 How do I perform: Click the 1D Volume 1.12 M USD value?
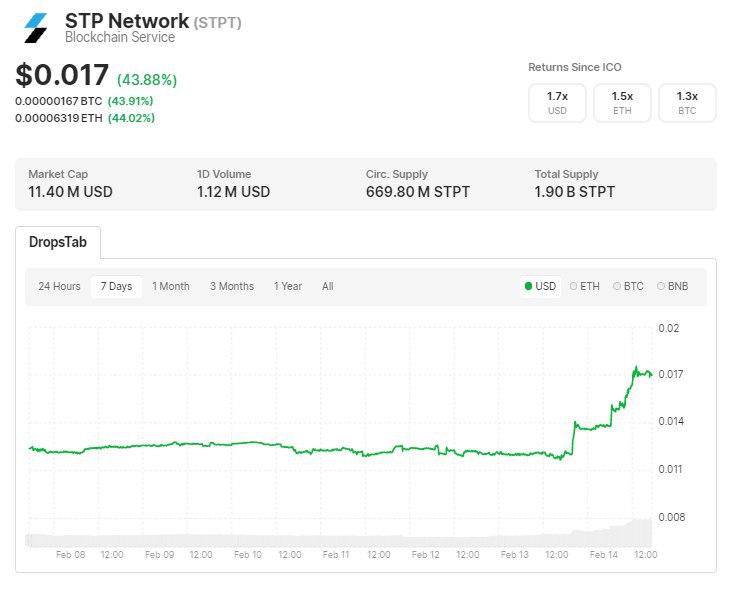tap(233, 192)
